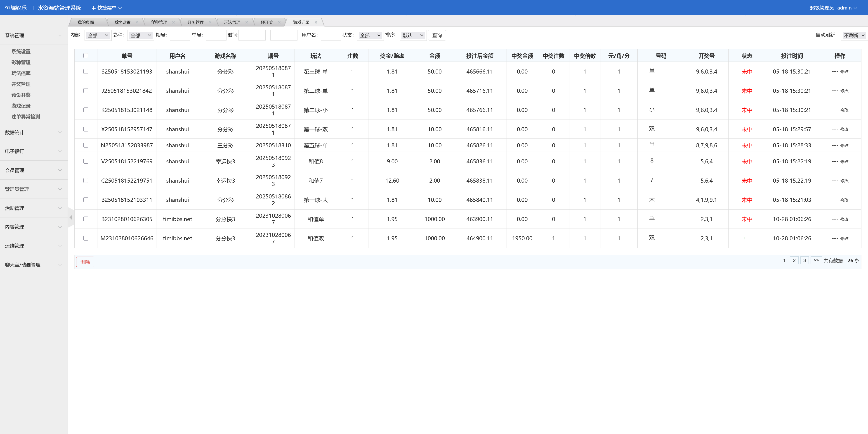Open 注单异常检测 in the sidebar
This screenshot has width=868, height=434.
(26, 117)
